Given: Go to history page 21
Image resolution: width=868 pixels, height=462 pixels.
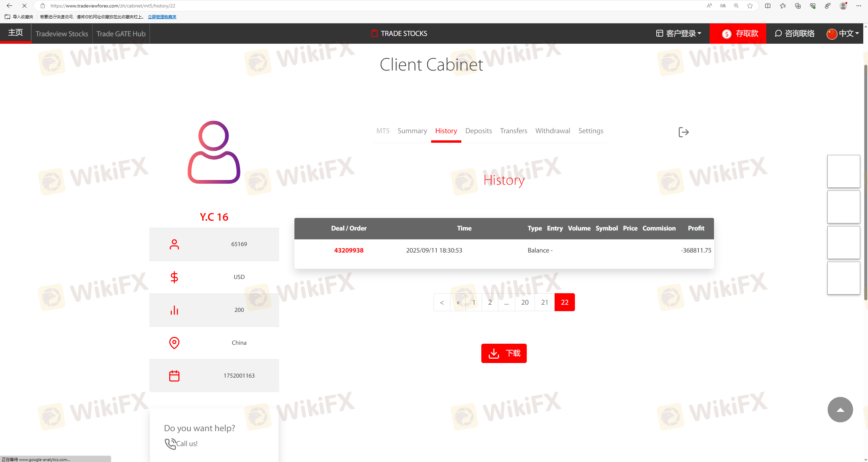Looking at the screenshot, I should [x=544, y=302].
